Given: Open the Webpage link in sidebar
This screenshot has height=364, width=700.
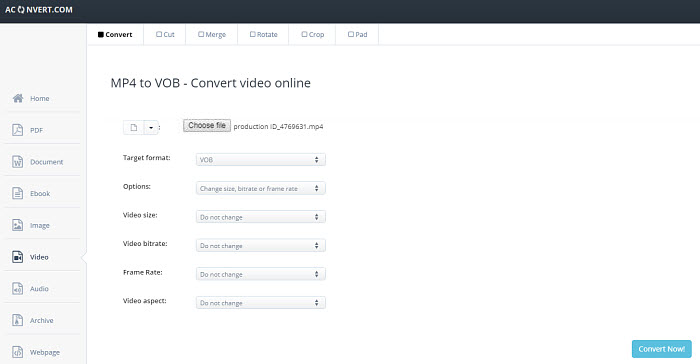Looking at the screenshot, I should (x=45, y=352).
